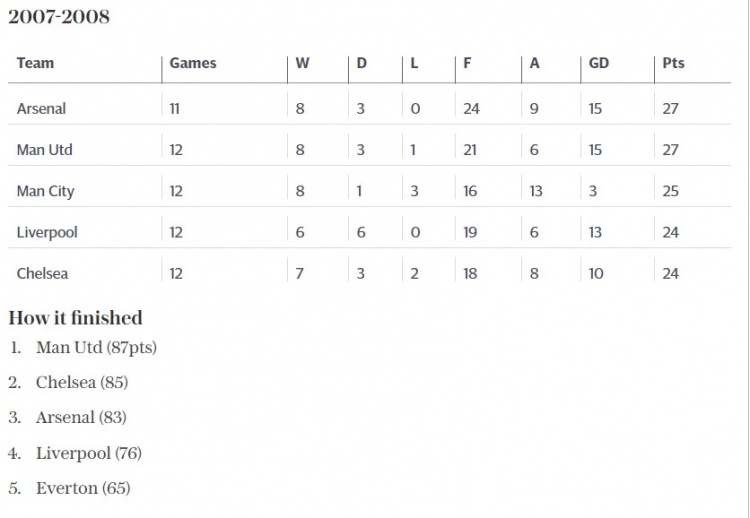Select the Chelsea row team cell

pos(42,274)
